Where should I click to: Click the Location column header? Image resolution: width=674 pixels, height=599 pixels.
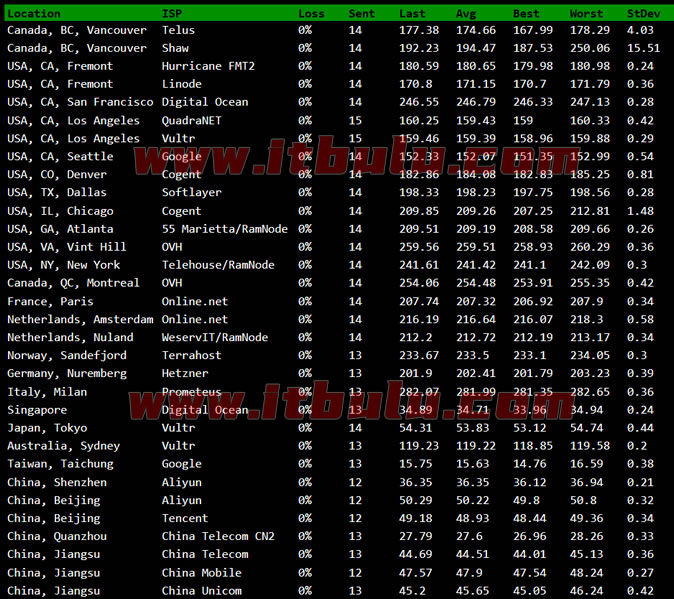34,14
